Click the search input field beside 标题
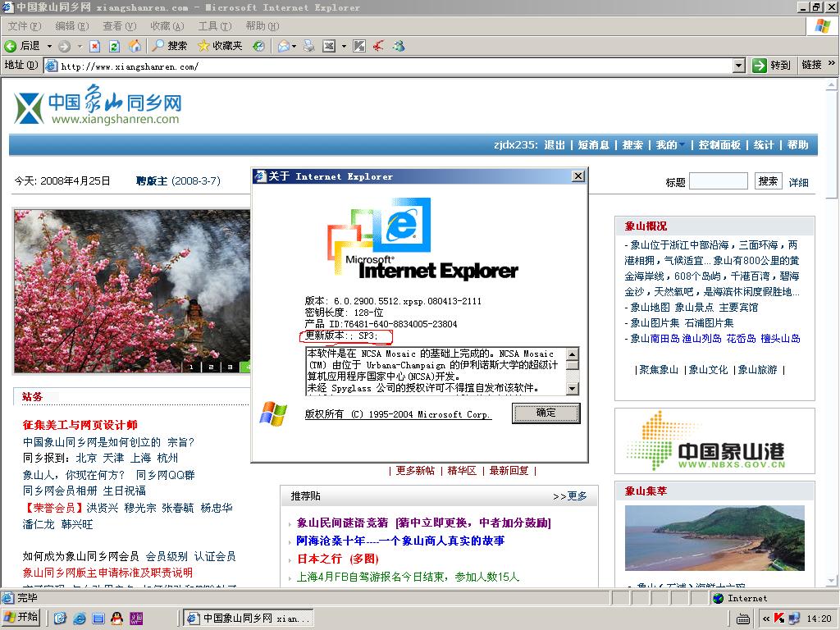 pos(718,181)
